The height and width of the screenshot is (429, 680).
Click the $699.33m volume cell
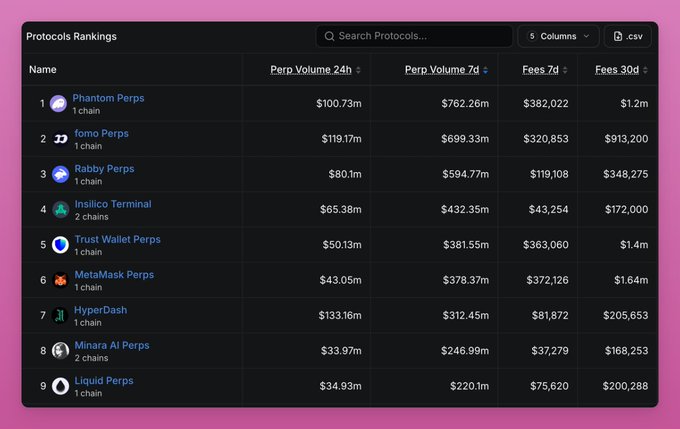tap(465, 139)
